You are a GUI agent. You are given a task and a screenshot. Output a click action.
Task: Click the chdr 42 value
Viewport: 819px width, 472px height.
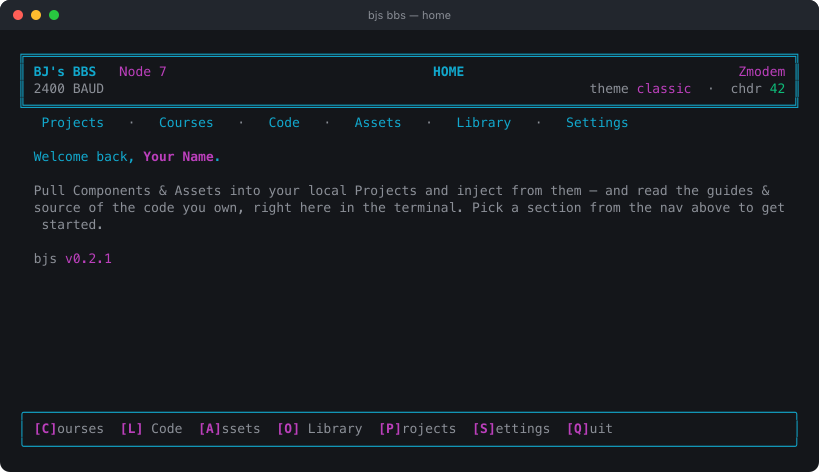click(777, 89)
